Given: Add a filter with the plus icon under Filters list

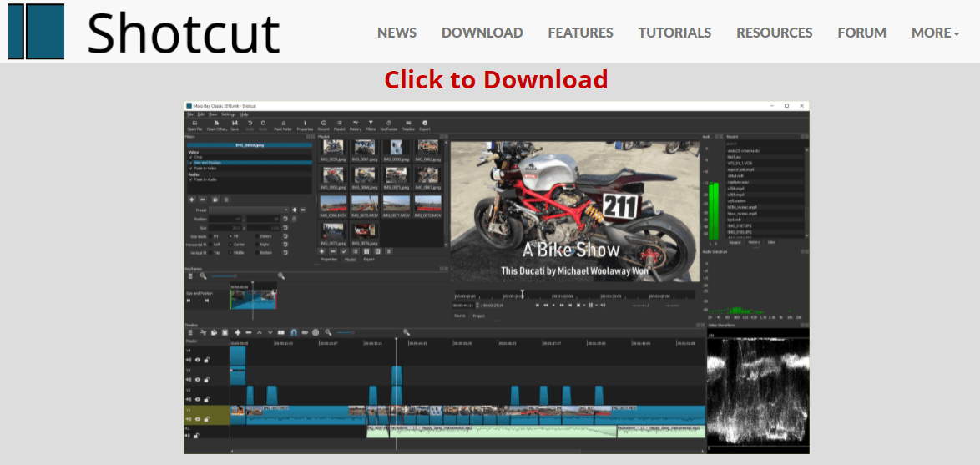Looking at the screenshot, I should click(x=192, y=200).
